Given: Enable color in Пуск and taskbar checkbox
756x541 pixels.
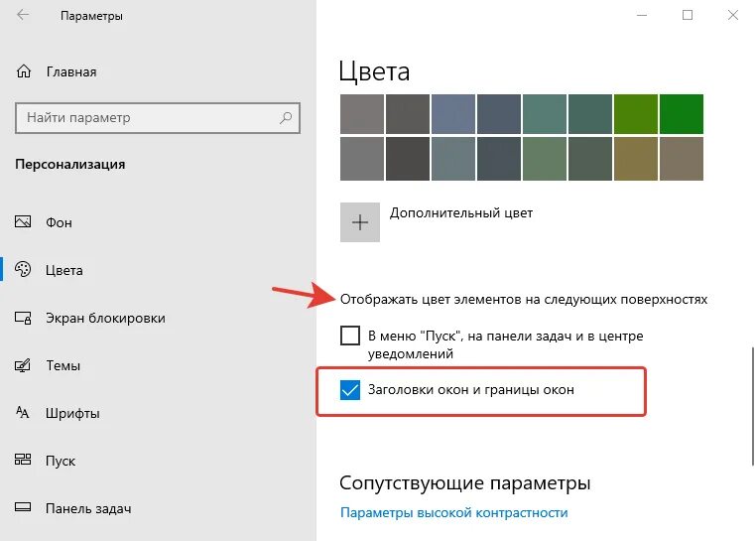Looking at the screenshot, I should coord(350,336).
